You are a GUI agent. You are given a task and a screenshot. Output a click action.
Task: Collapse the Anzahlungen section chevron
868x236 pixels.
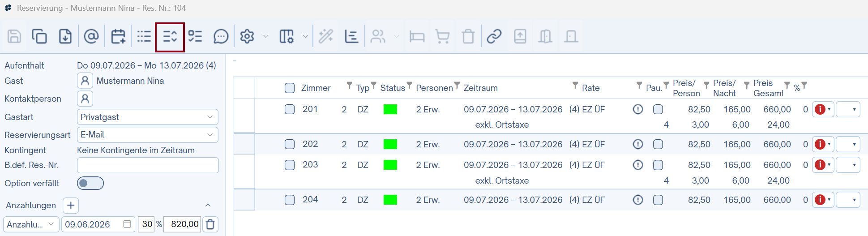[x=208, y=205]
